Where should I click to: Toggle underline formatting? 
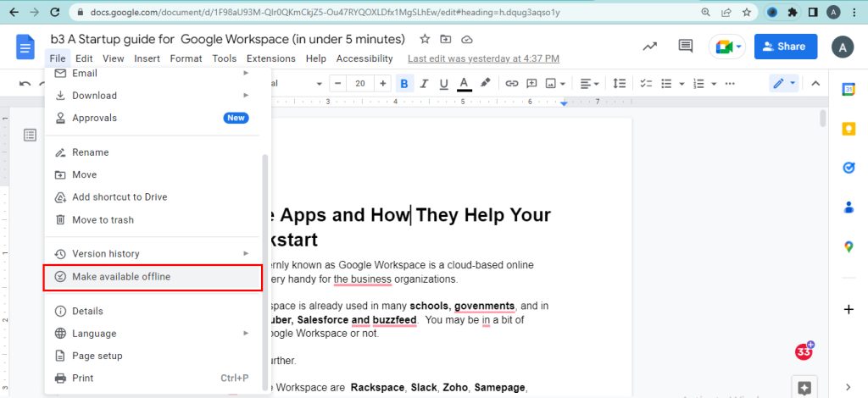pyautogui.click(x=443, y=84)
